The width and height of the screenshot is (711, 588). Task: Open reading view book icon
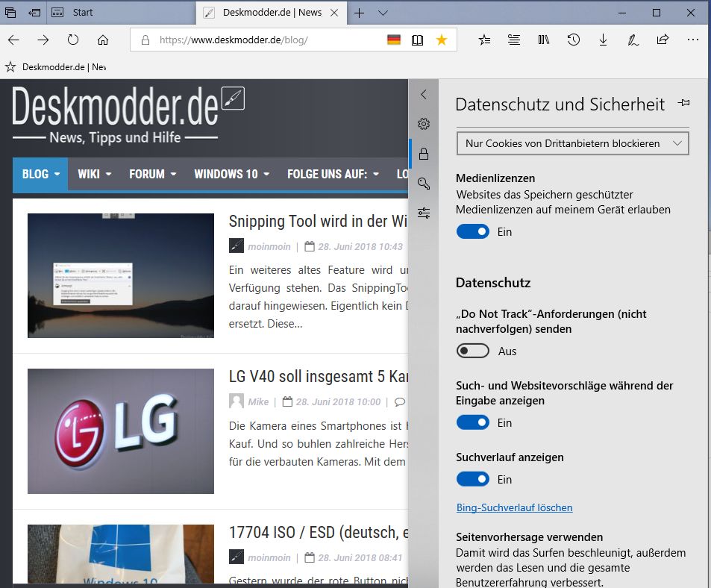tap(417, 40)
